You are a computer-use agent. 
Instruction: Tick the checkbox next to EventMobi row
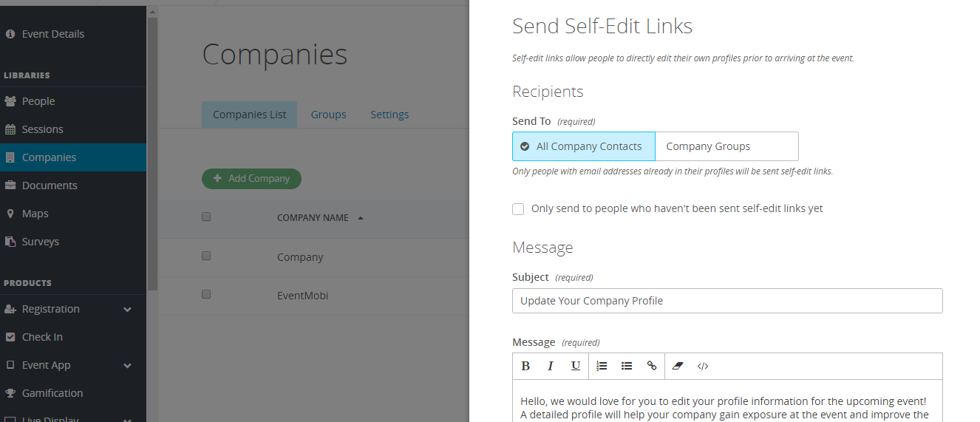tap(206, 294)
